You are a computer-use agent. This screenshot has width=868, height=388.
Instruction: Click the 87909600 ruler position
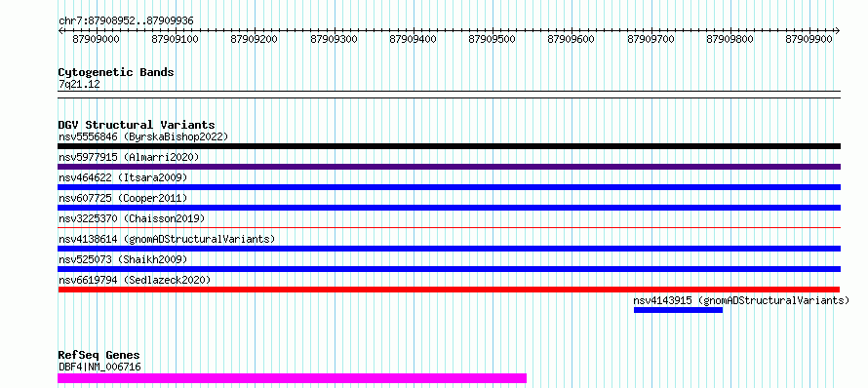572,39
